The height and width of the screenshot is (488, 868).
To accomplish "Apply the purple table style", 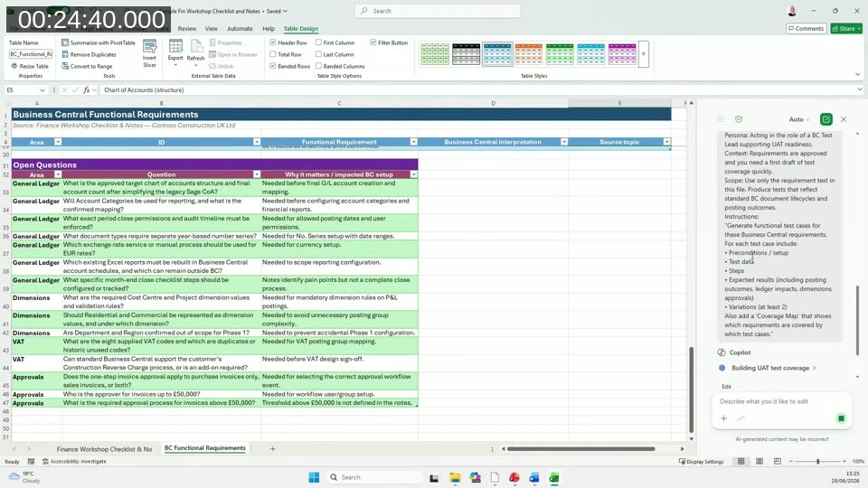I will tap(622, 54).
